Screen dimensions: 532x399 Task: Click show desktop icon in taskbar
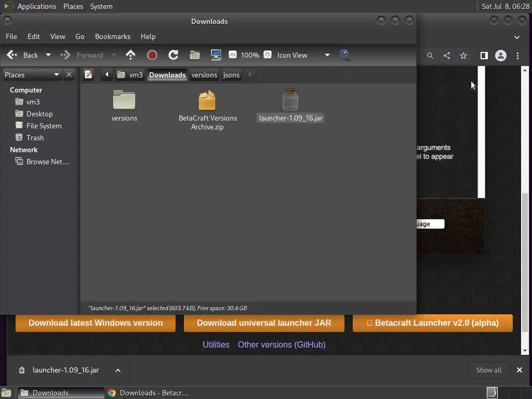coord(6,393)
